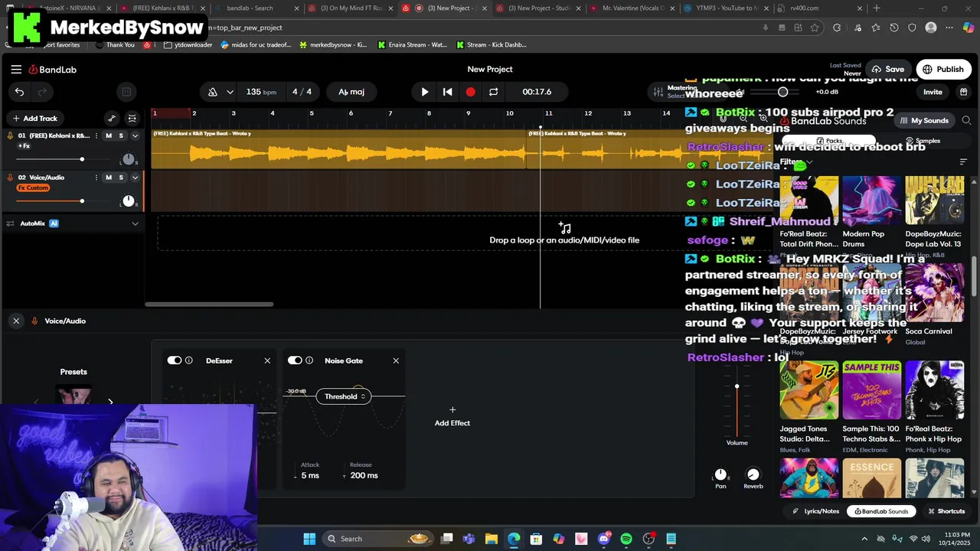Show info for the Noise Gate effect
980x551 pixels.
point(309,360)
